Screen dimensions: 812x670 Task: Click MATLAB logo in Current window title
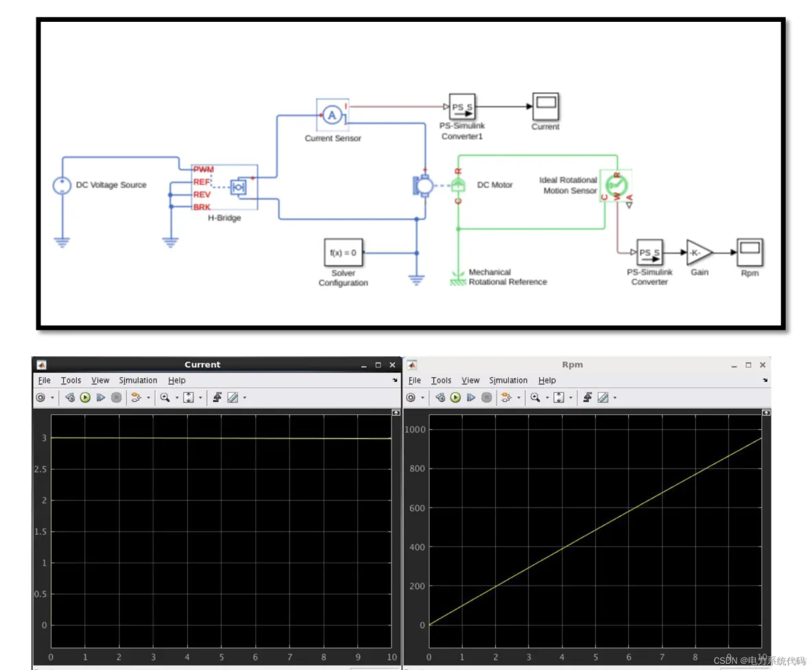coord(42,365)
